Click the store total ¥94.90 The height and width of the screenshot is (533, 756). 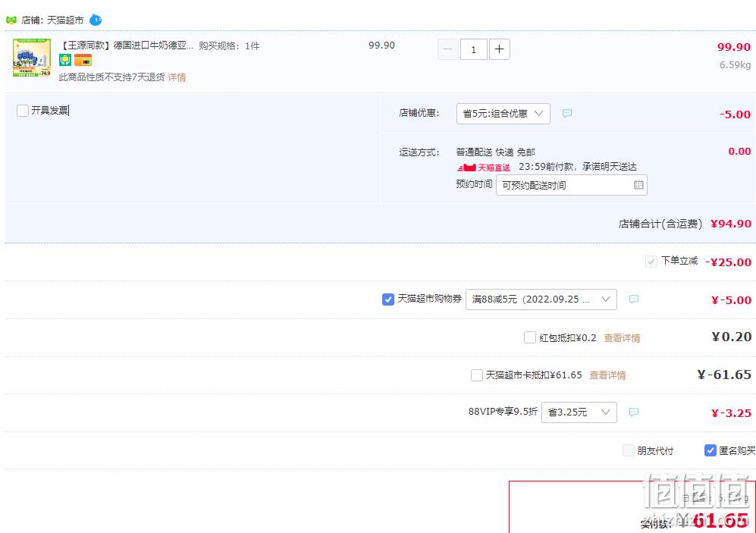pos(731,224)
